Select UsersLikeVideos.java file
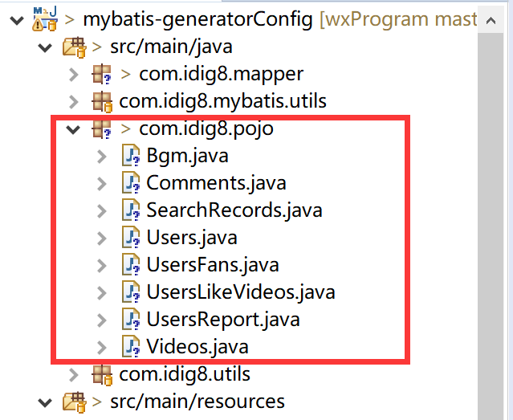Screen dimensions: 513x420 240,292
